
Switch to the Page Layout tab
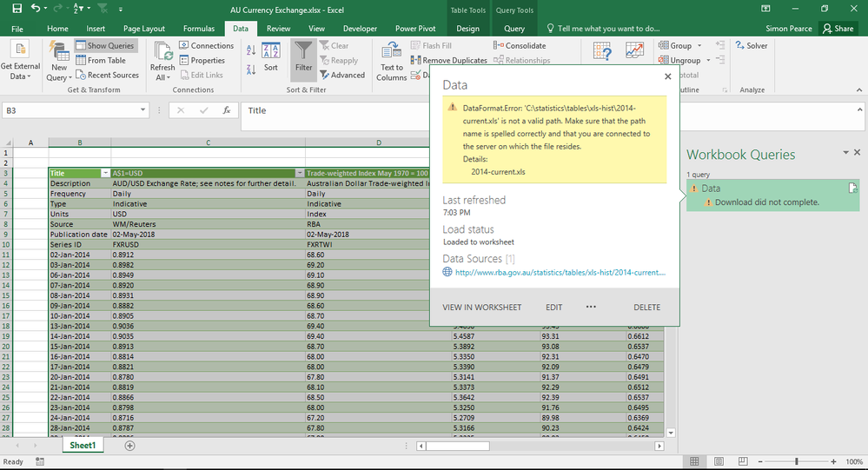pos(144,28)
